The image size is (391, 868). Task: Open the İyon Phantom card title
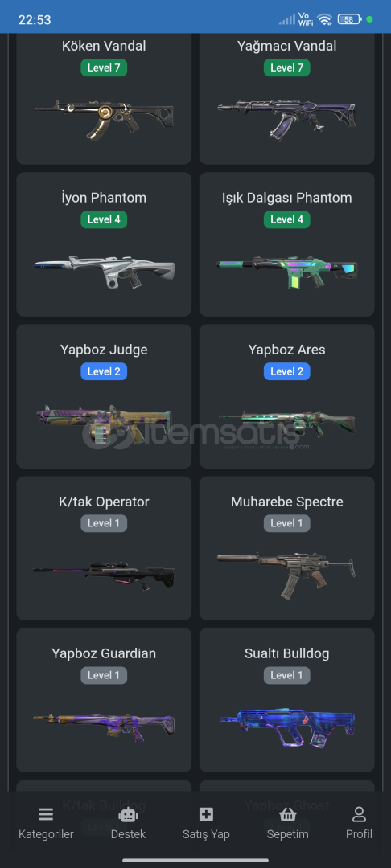(104, 198)
